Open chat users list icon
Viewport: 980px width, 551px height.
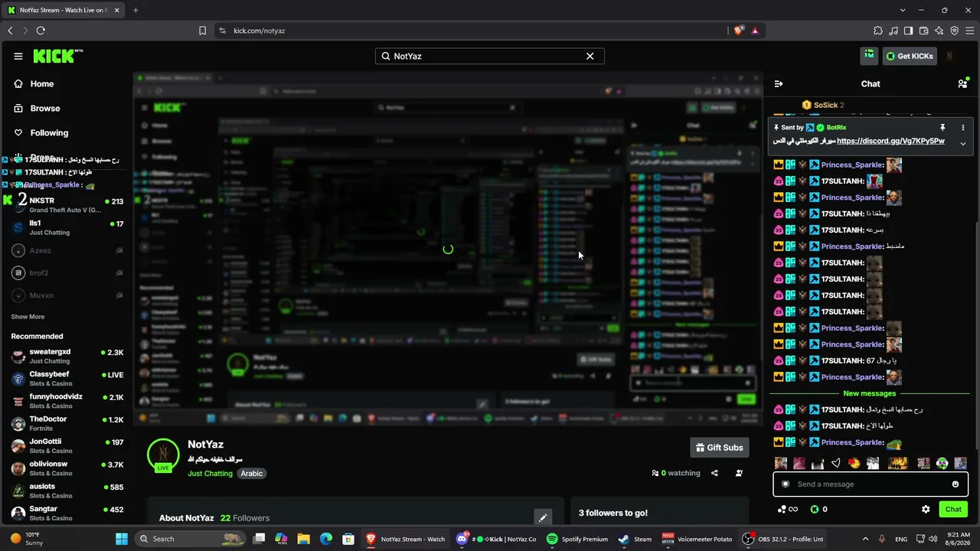click(962, 84)
